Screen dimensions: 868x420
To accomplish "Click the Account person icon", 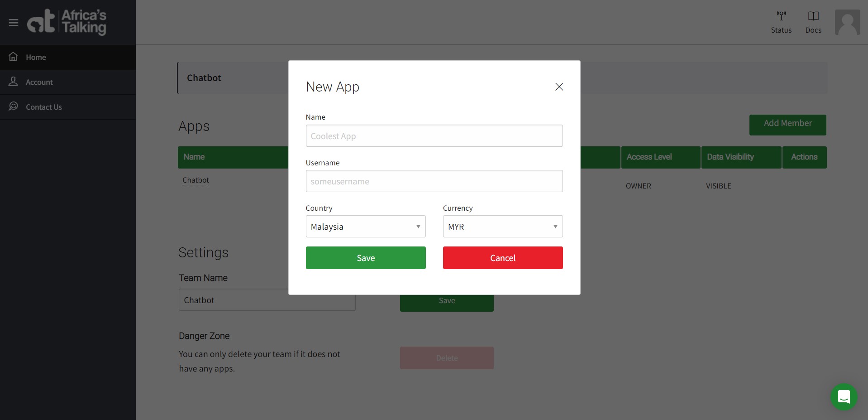I will tap(14, 82).
